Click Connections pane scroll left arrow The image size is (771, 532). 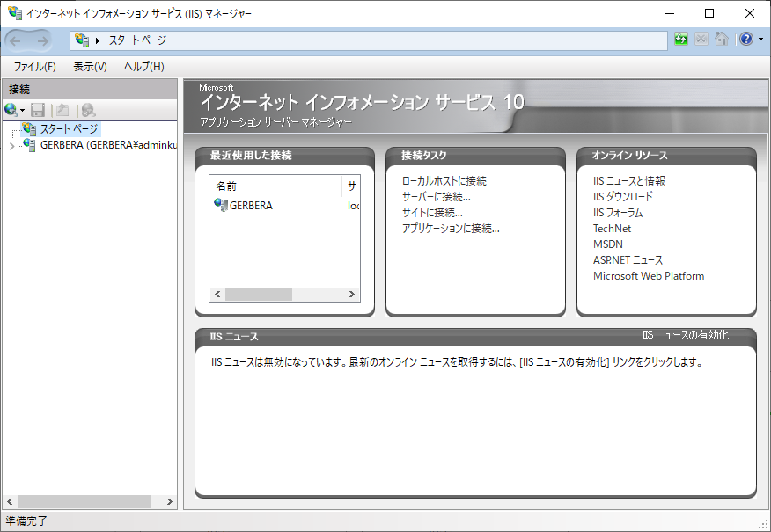(x=10, y=501)
